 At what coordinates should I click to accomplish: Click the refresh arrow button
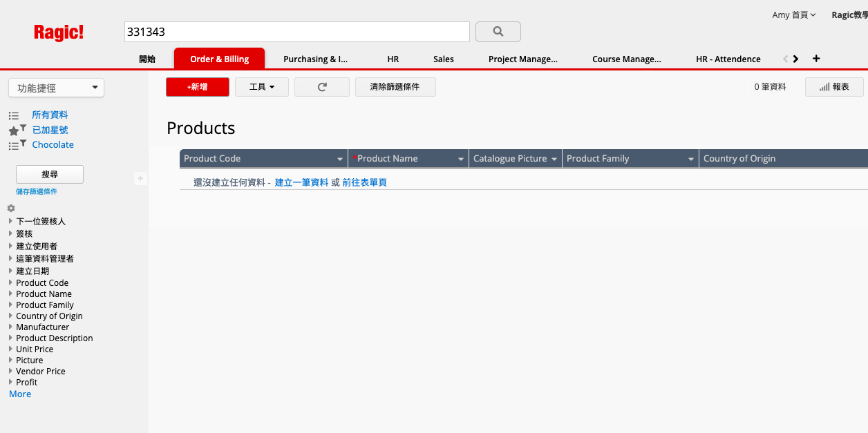pyautogui.click(x=321, y=87)
